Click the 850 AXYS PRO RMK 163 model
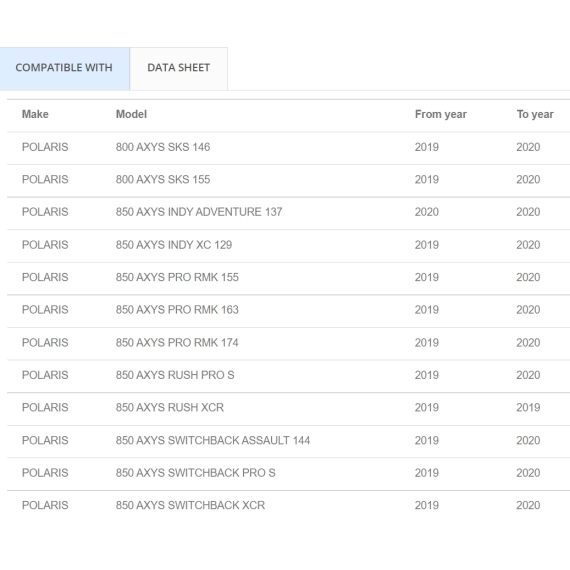Viewport: 570px width, 570px height. [177, 310]
